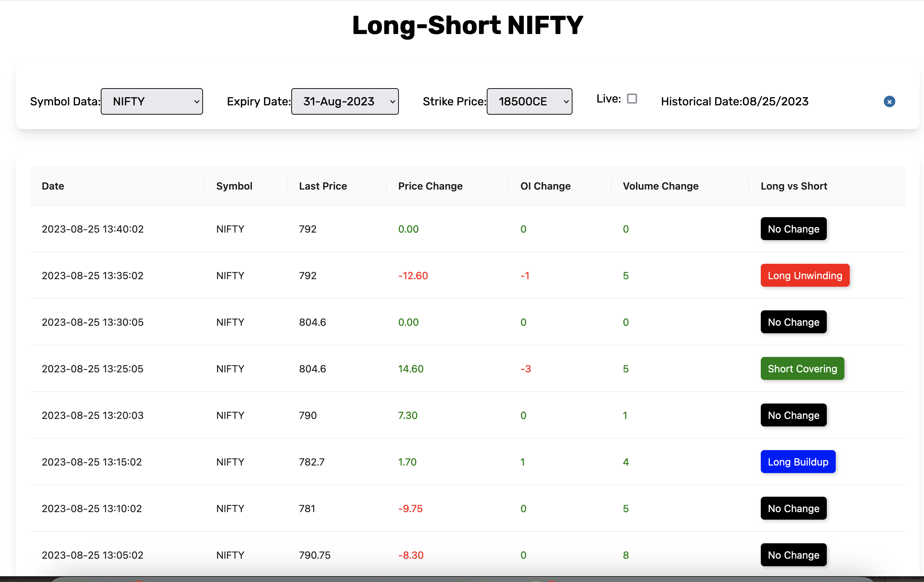The image size is (924, 582).
Task: Open the Strike Price dropdown showing 18500CE
Action: point(529,101)
